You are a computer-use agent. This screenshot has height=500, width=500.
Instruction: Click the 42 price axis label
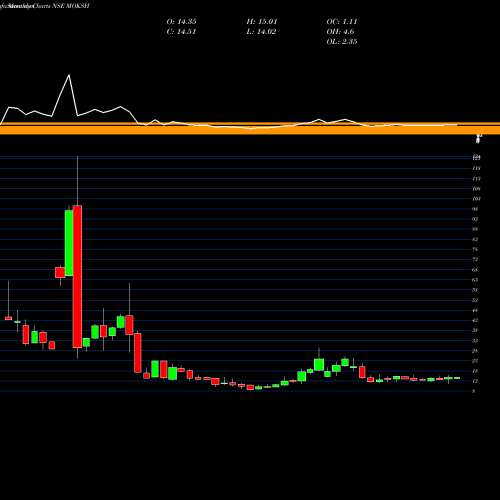click(x=476, y=320)
